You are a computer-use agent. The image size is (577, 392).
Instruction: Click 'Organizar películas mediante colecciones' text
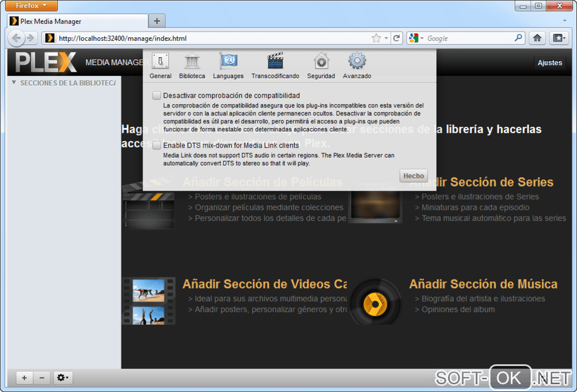point(269,208)
